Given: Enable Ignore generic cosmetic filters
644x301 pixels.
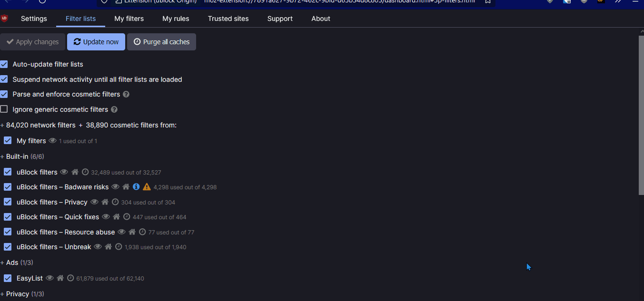Looking at the screenshot, I should point(4,109).
